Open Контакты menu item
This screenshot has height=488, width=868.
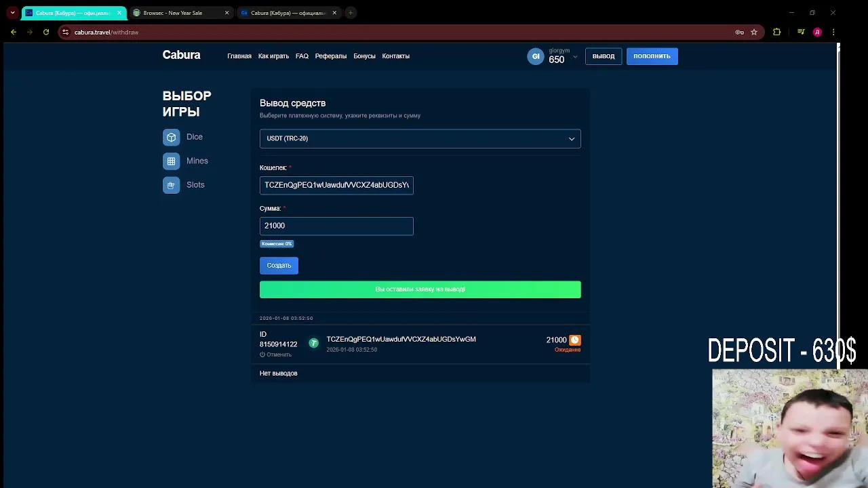tap(395, 56)
